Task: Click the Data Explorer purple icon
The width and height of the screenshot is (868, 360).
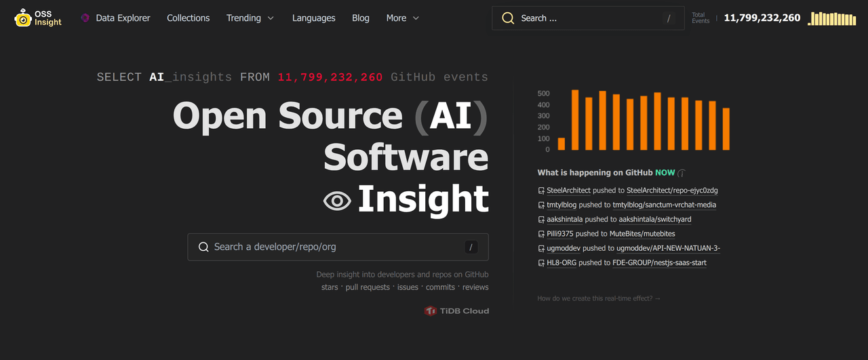Action: (x=85, y=18)
